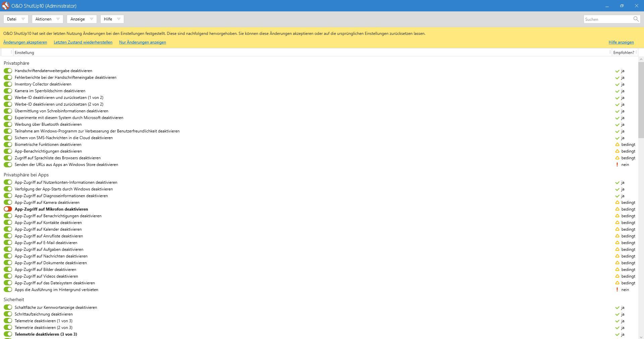Click scrollbar up arrow at top
The width and height of the screenshot is (644, 339).
(641, 59)
